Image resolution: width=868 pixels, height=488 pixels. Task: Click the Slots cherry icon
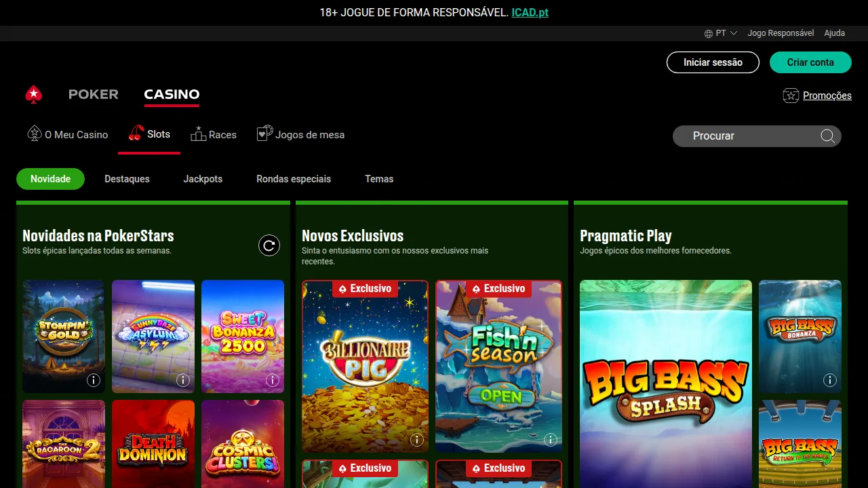(136, 133)
